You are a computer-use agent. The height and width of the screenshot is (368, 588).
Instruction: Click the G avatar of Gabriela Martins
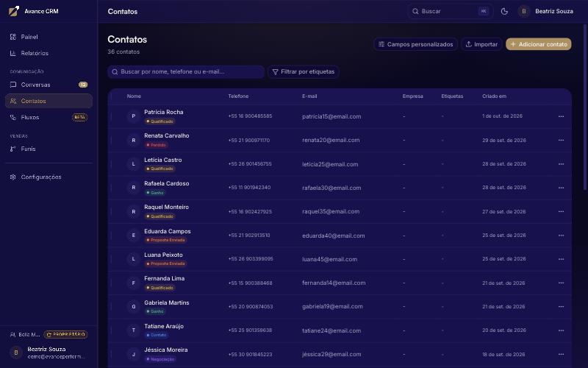[x=134, y=307]
